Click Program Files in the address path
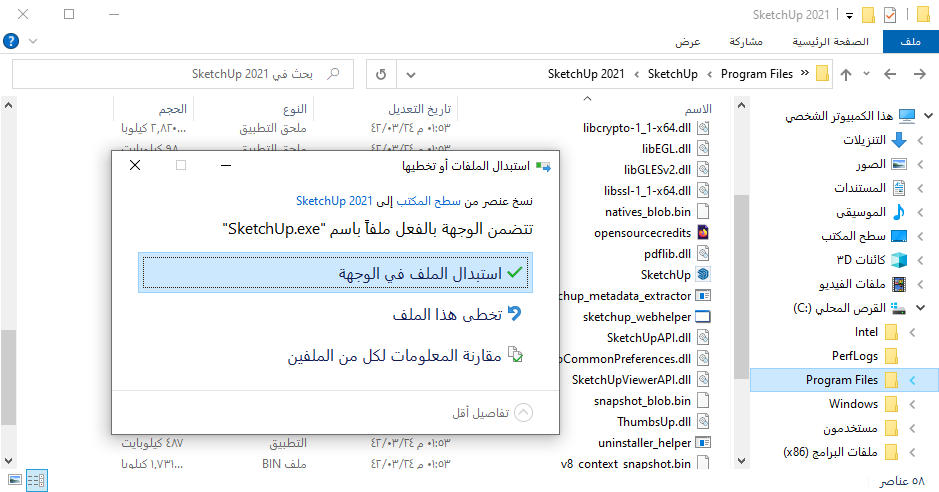Viewport: 939px width, 492px height. 756,74
